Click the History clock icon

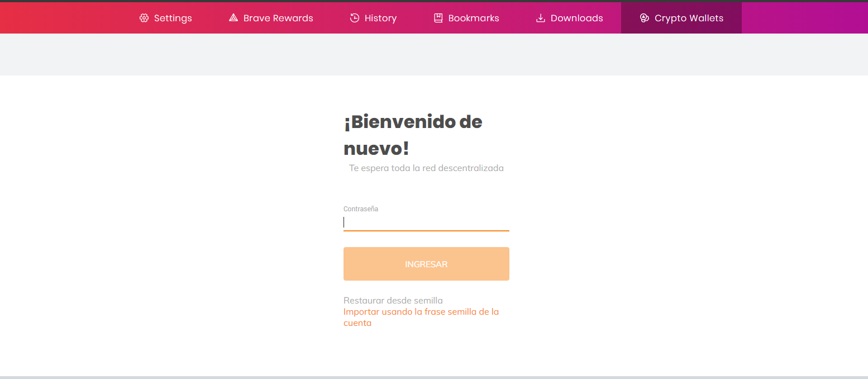355,18
